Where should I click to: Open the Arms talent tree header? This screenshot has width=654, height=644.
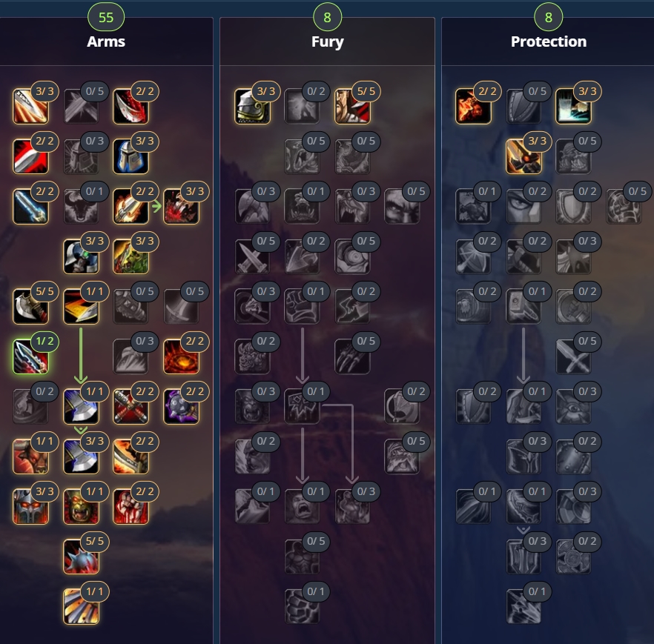(x=106, y=42)
